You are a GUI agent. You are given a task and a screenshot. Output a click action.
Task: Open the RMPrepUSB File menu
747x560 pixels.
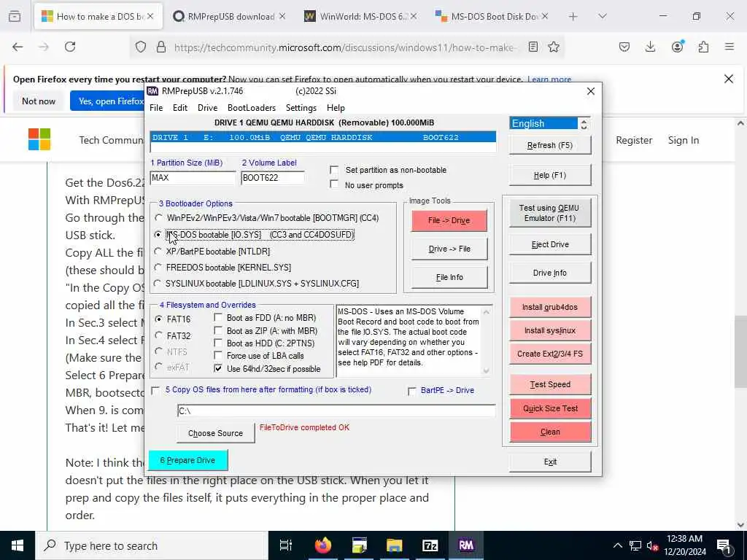pyautogui.click(x=156, y=108)
